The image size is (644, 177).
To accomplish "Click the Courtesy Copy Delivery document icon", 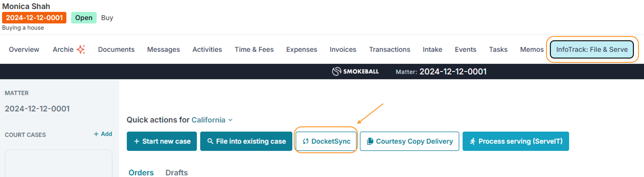I will (370, 141).
